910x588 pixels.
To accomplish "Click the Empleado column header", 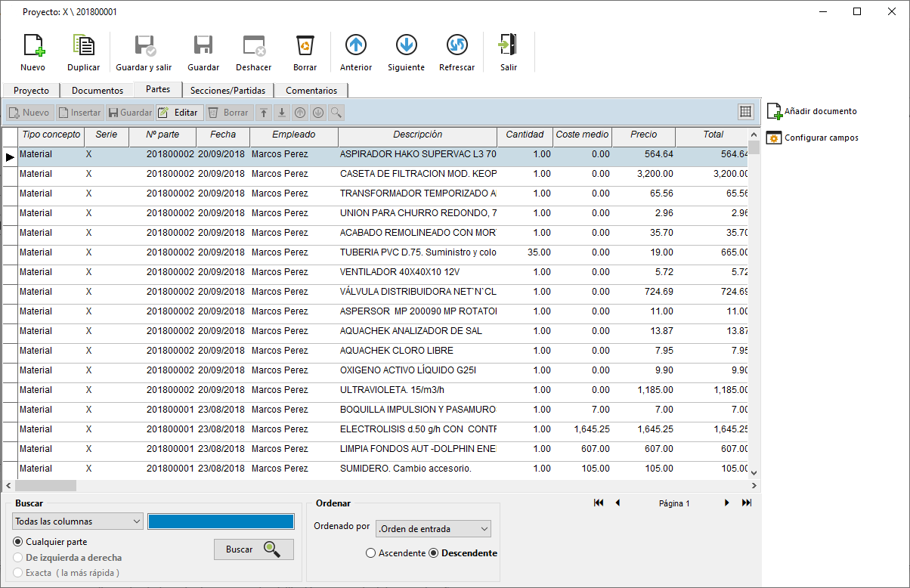I will pyautogui.click(x=294, y=135).
